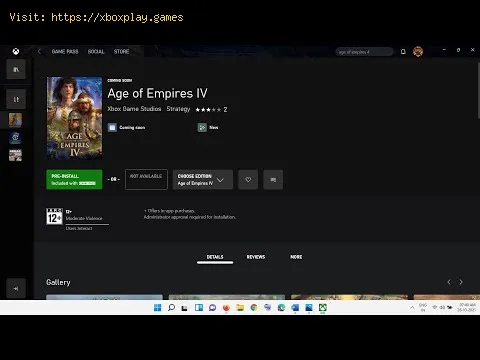Screen dimensions: 480x360
Task: Switch to the MORE tab
Action: pos(296,257)
